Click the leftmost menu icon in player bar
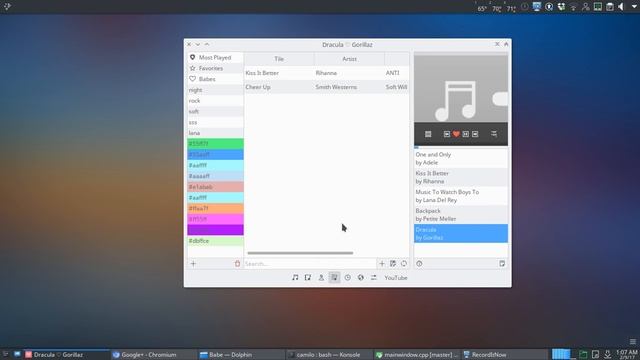This screenshot has width=640, height=360. click(x=428, y=134)
